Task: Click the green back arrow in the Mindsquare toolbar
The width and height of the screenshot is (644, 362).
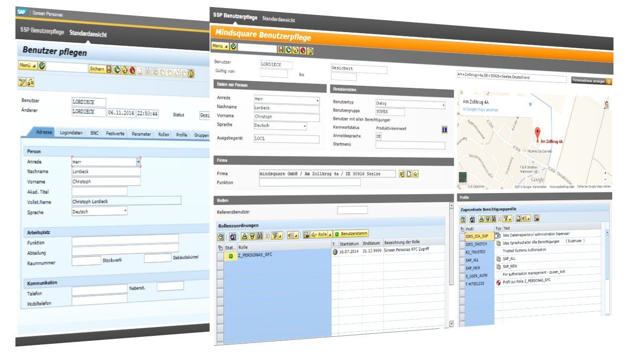Action: click(288, 50)
